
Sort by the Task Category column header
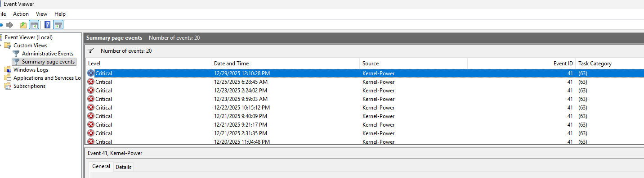(609, 64)
